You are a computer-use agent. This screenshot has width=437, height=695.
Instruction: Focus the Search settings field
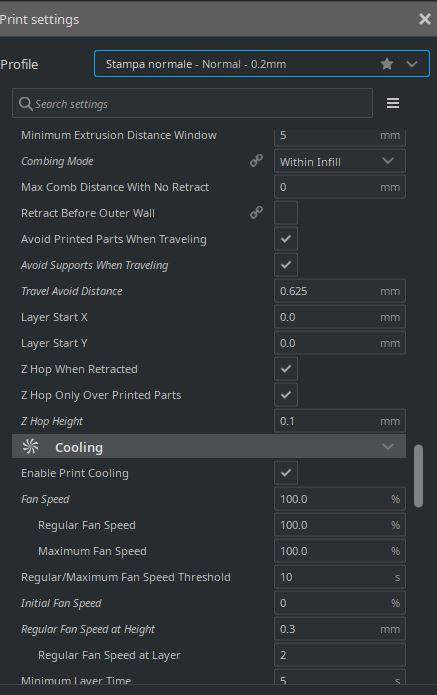pos(192,103)
